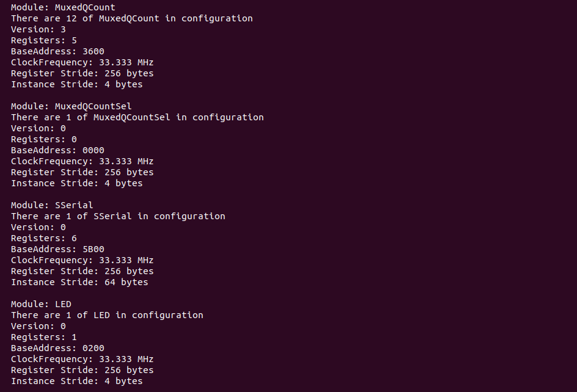
Task: Click the 'Module: SSerial' heading
Action: [x=52, y=205]
